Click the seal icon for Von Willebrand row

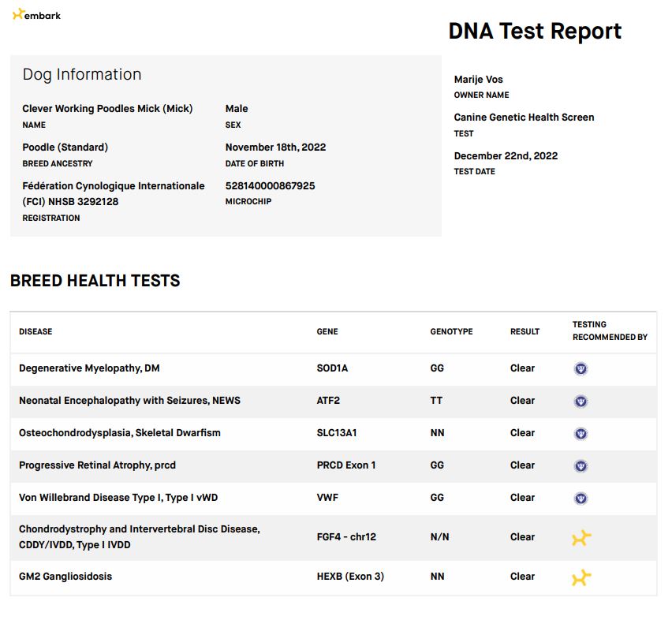[581, 498]
